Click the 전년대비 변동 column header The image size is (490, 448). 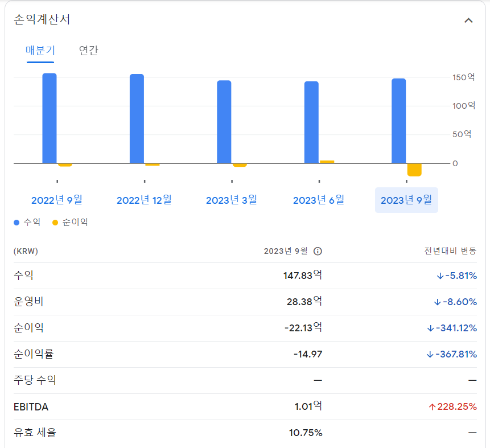(450, 250)
